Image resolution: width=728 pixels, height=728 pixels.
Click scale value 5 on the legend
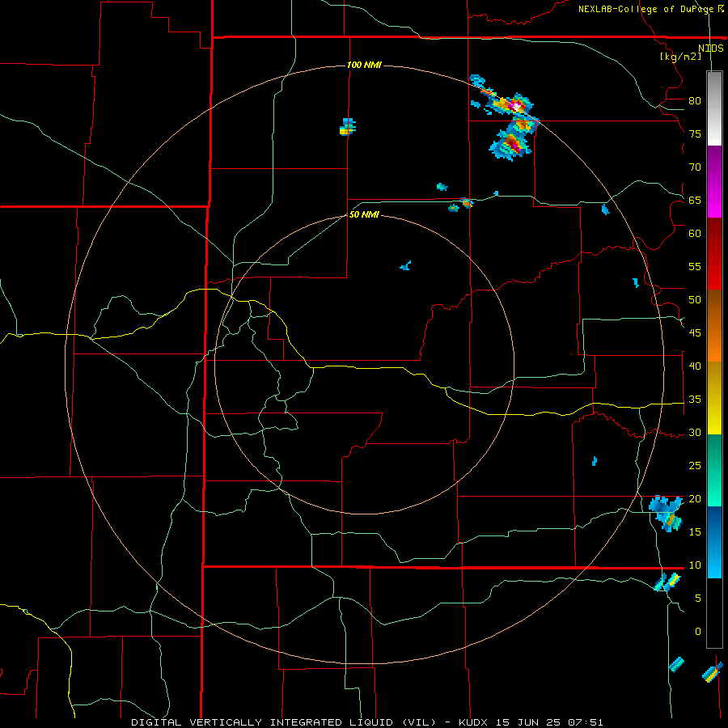(x=698, y=599)
